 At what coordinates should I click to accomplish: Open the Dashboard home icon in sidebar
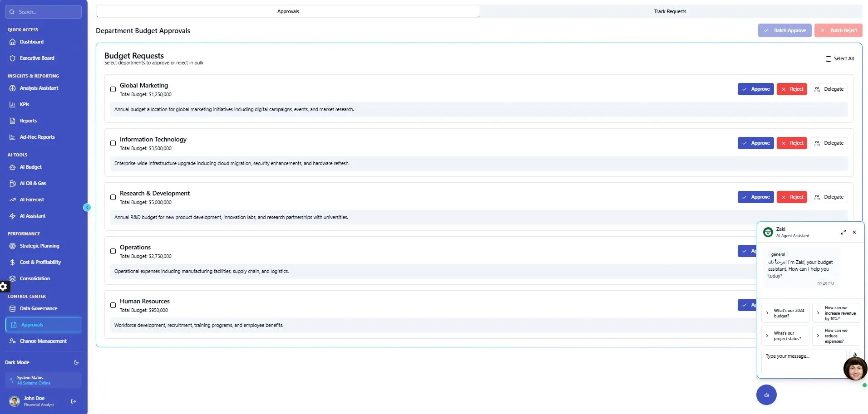click(12, 42)
